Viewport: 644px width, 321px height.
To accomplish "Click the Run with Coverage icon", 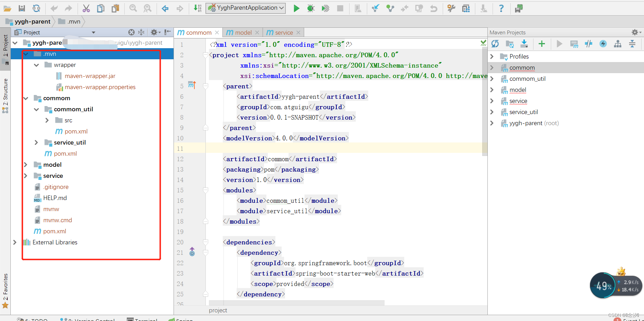I will pos(325,8).
